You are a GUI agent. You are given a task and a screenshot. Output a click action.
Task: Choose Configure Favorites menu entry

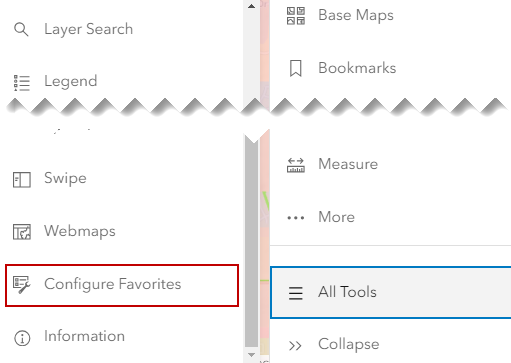[x=122, y=285]
